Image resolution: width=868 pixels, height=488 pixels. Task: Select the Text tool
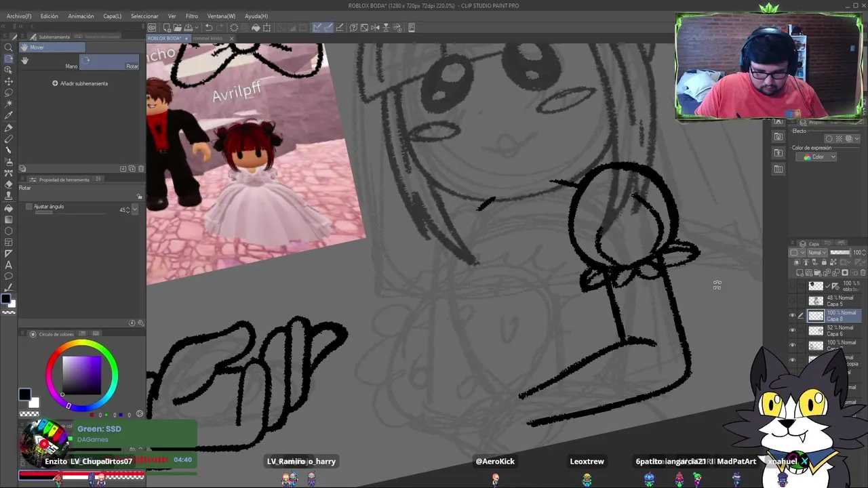pyautogui.click(x=9, y=265)
